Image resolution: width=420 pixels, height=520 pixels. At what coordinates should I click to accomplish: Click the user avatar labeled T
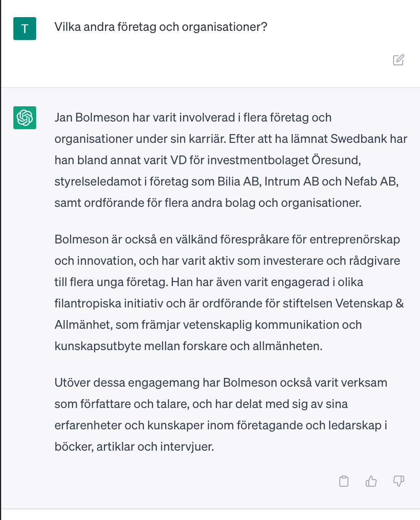[25, 29]
